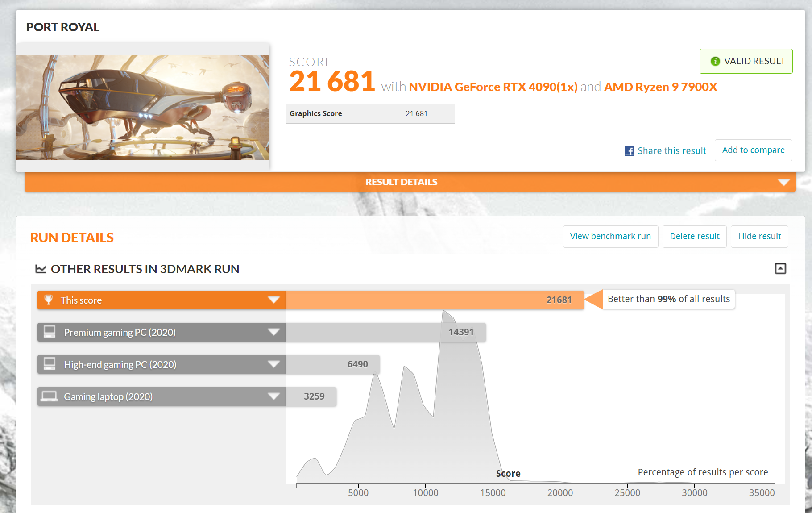
Task: Click the Score label on the chart axis
Action: 508,474
